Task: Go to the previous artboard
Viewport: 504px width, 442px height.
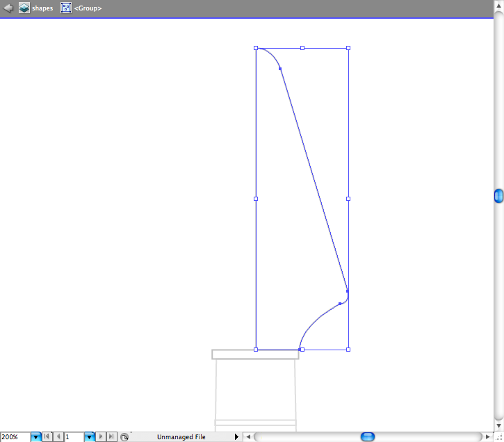Action: tap(58, 437)
